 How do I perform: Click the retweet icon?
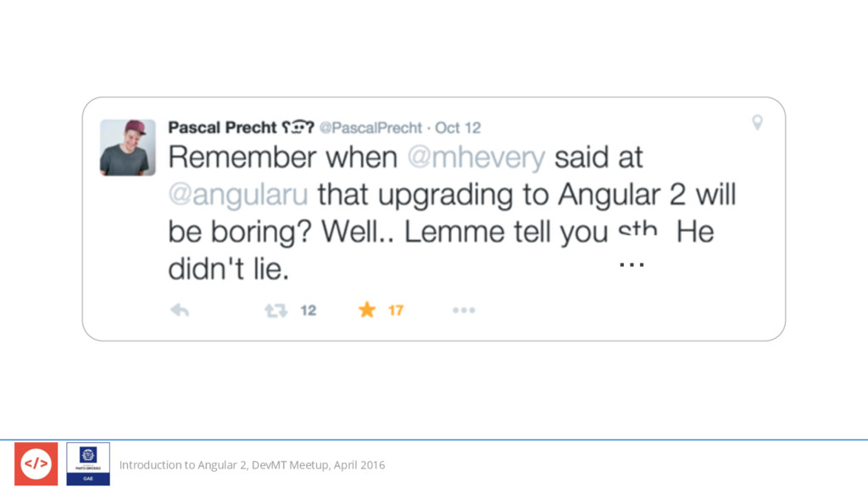pos(275,310)
